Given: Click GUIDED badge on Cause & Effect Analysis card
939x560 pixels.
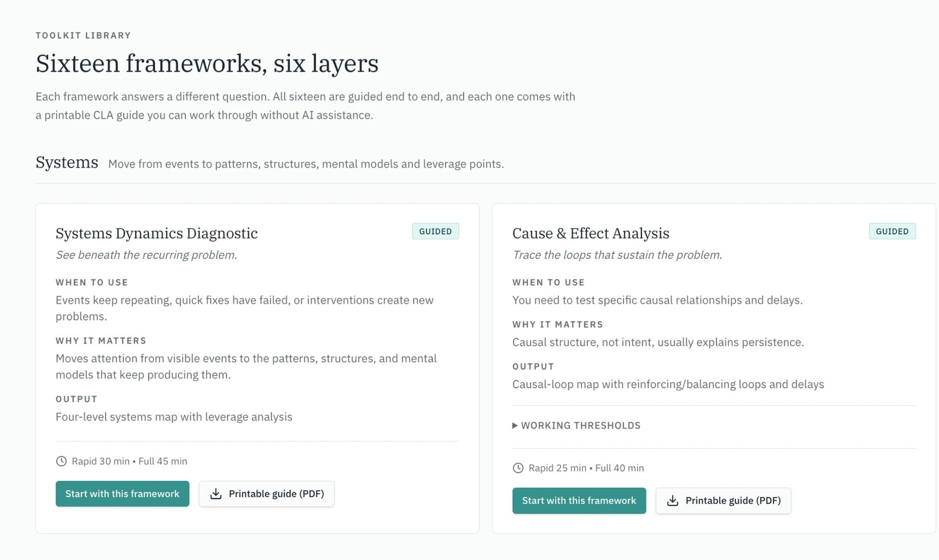Looking at the screenshot, I should pyautogui.click(x=892, y=232).
